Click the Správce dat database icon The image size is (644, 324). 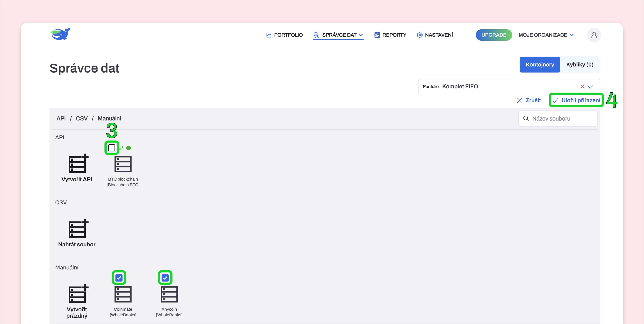tap(316, 35)
